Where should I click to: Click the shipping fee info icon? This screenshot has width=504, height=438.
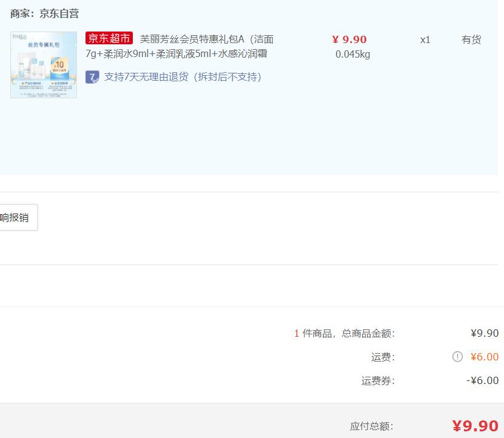[x=457, y=357]
